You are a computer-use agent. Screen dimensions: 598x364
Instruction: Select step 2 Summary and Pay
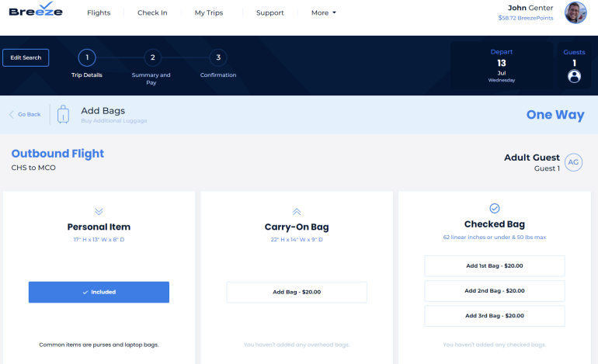(152, 57)
